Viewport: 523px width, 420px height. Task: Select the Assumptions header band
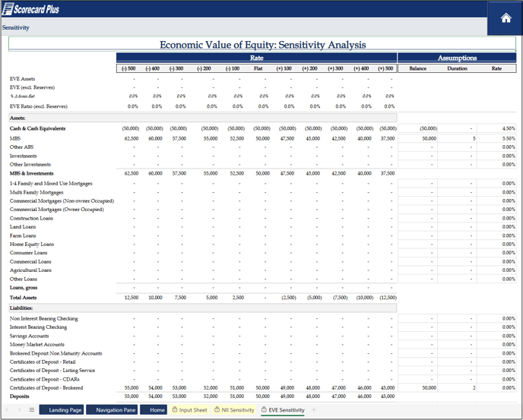coord(457,58)
